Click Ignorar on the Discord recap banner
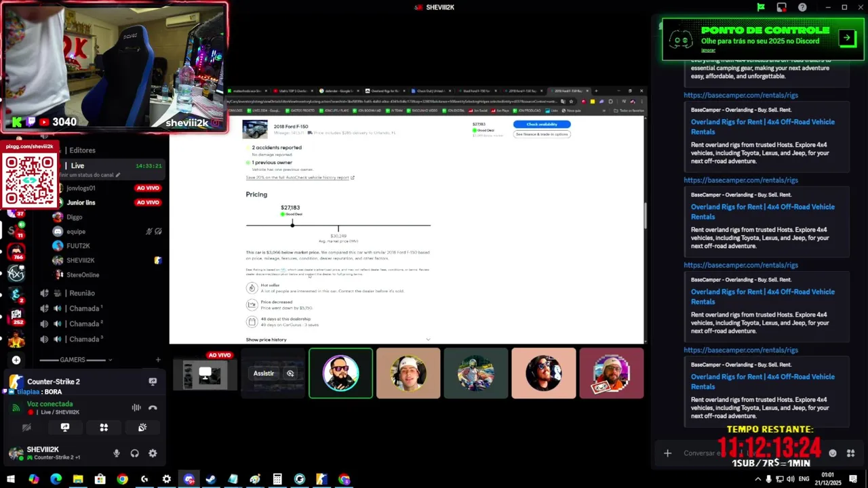This screenshot has height=488, width=868. coord(708,51)
